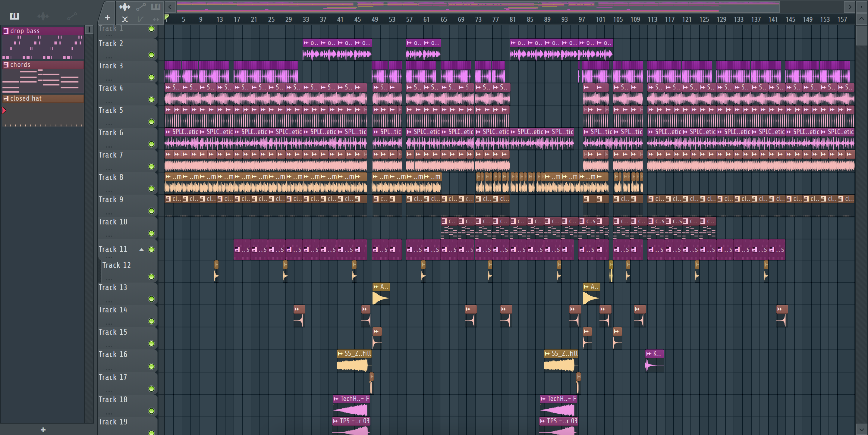This screenshot has height=435, width=868.
Task: Open menu of first SS_Z..fill clip
Action: coord(340,354)
